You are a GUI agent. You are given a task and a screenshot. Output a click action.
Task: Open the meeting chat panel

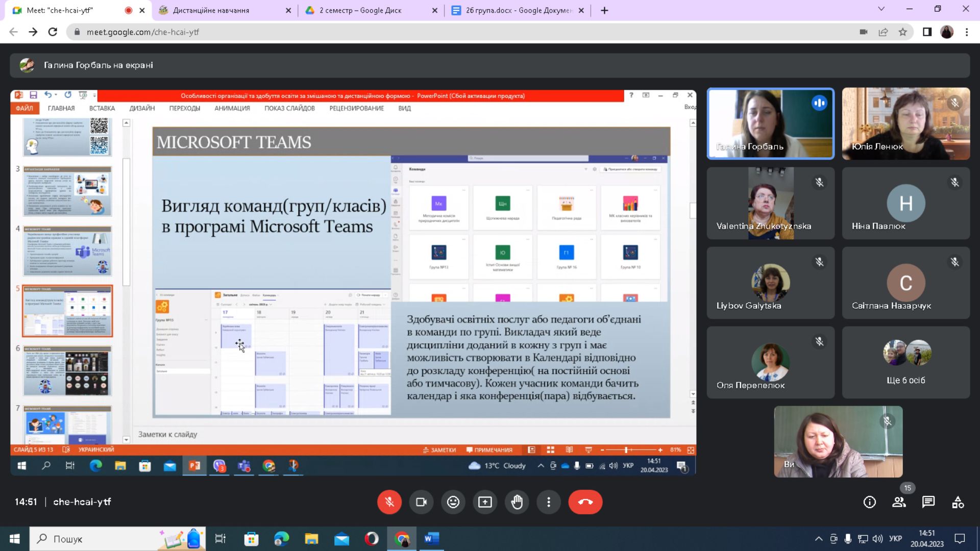928,502
